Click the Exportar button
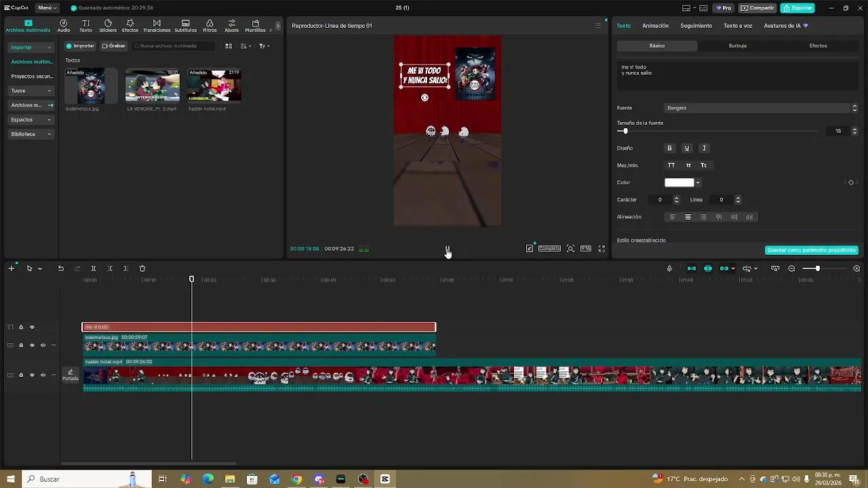The height and width of the screenshot is (488, 868). click(x=797, y=8)
